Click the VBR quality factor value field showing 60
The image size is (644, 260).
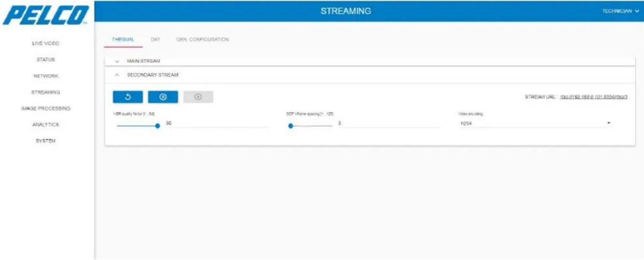pyautogui.click(x=216, y=123)
